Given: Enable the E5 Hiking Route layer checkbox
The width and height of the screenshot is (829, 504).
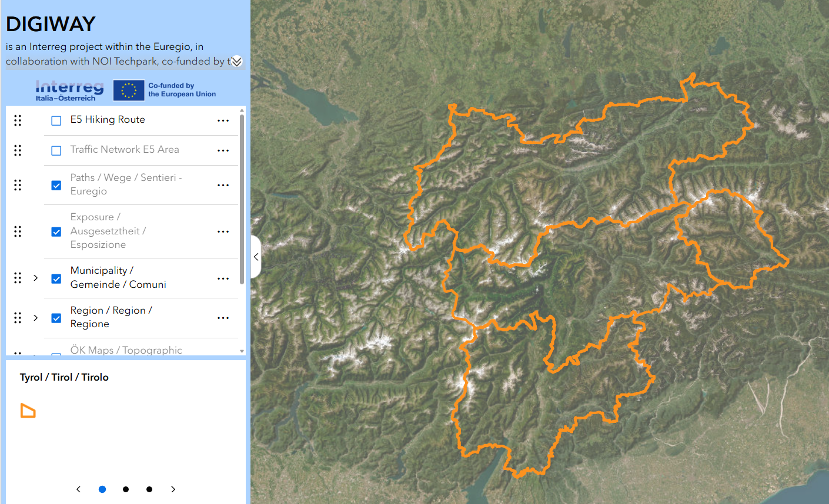Looking at the screenshot, I should (56, 120).
